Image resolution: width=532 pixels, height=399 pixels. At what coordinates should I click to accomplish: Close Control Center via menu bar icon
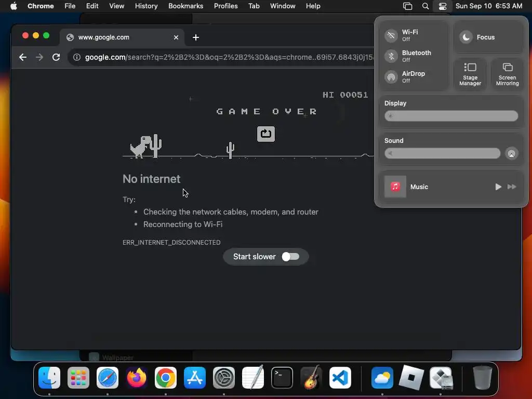[443, 6]
